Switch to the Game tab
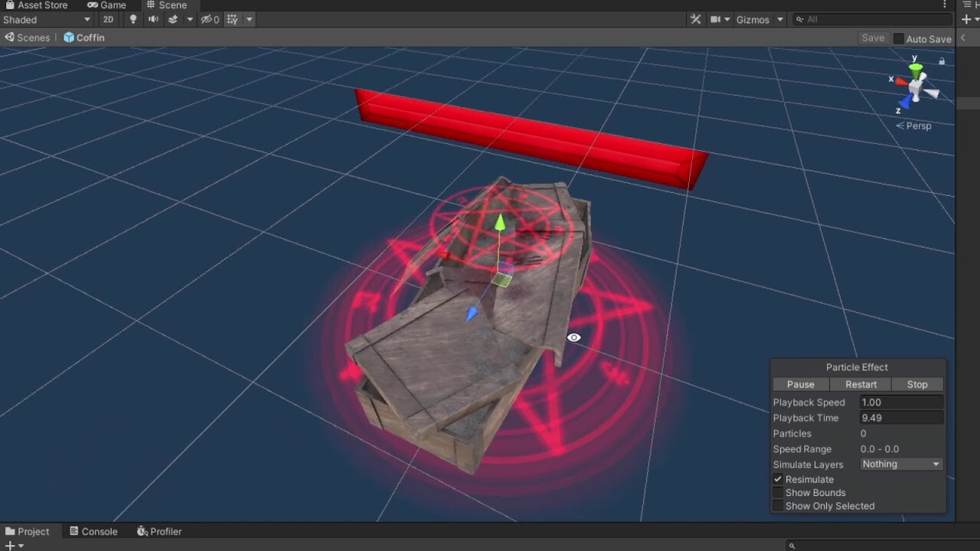Viewport: 980px width, 551px height. coord(107,5)
